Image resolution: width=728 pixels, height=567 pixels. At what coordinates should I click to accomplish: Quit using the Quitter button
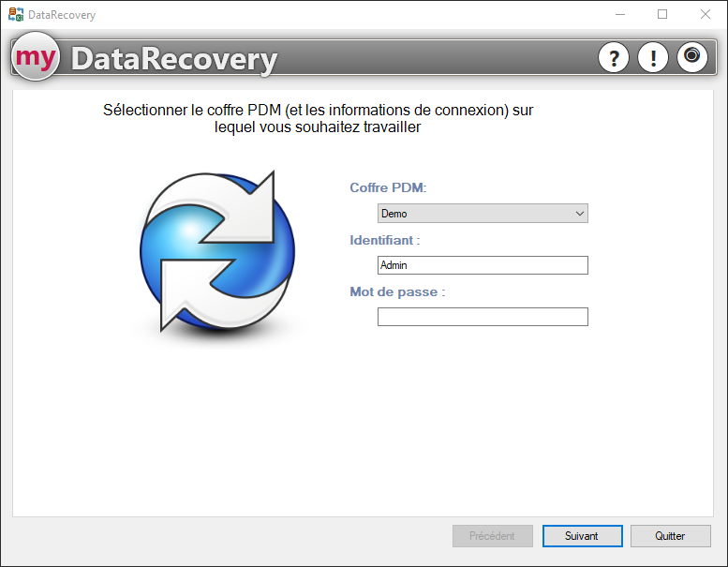coord(670,536)
